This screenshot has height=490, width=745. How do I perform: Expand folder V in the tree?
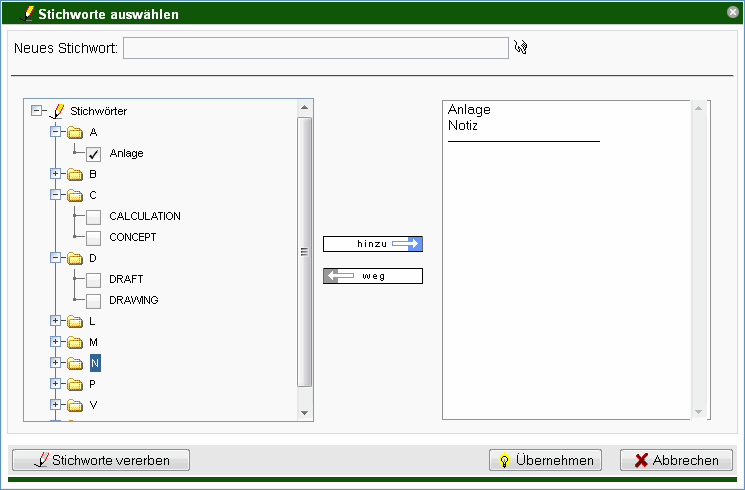56,404
